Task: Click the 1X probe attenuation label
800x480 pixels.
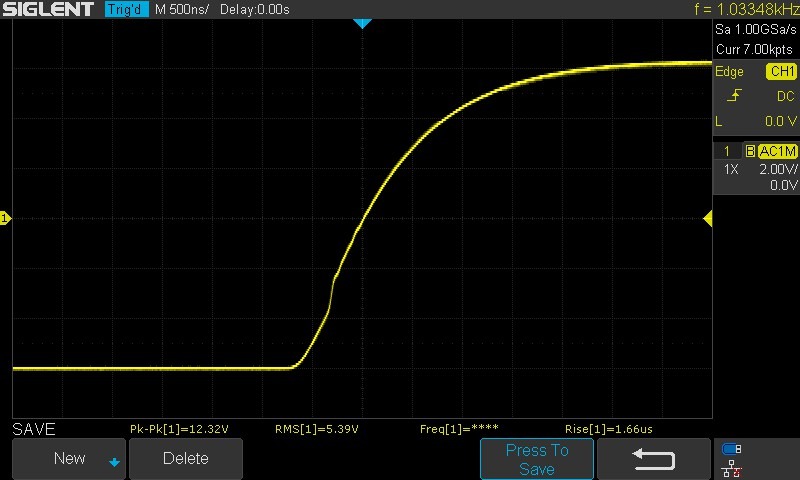Action: (x=731, y=169)
